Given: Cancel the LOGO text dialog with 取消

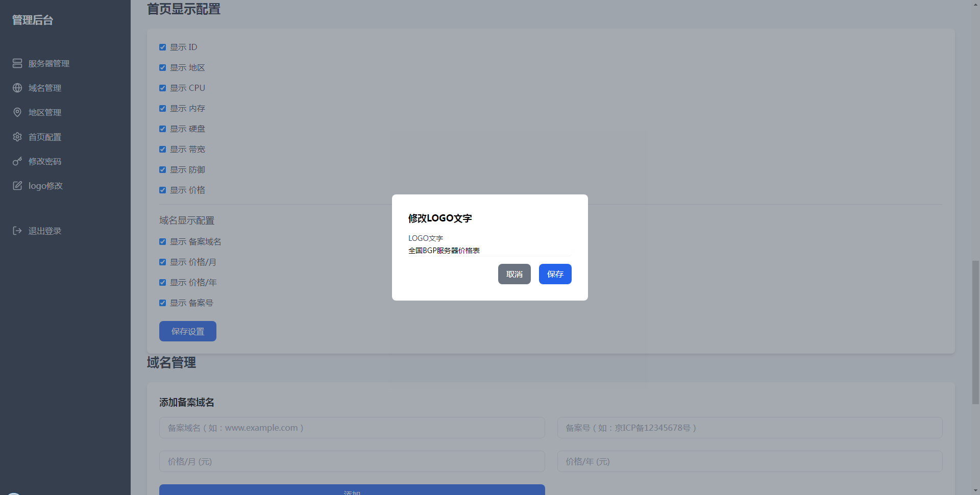Looking at the screenshot, I should pyautogui.click(x=514, y=274).
